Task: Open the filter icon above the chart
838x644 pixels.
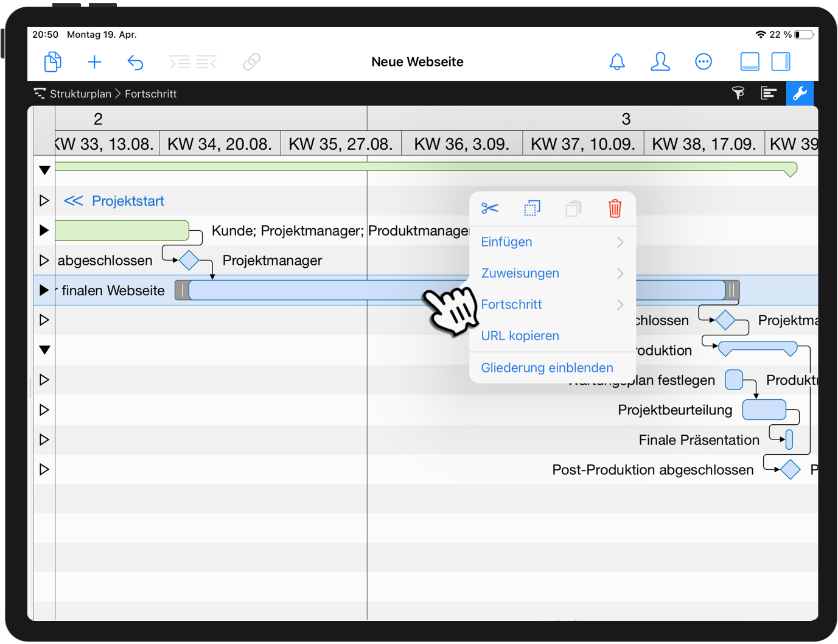Action: 738,93
